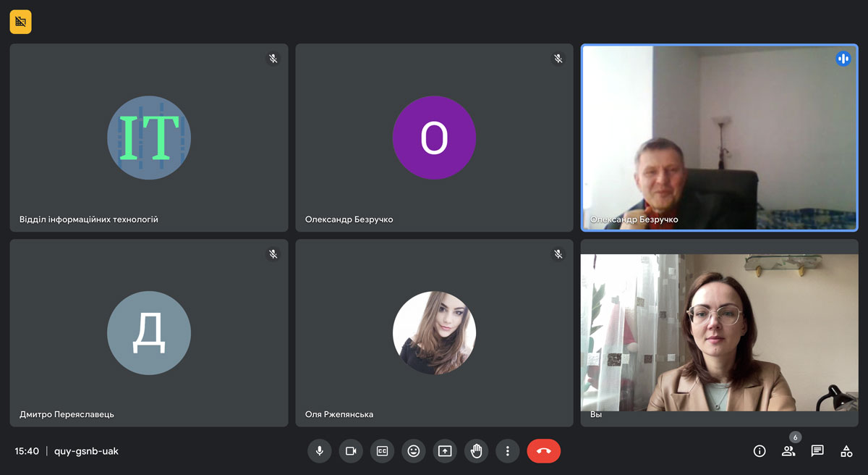Click Олександр Безручко's speaking video tile
Viewport: 868px width, 475px height.
719,138
